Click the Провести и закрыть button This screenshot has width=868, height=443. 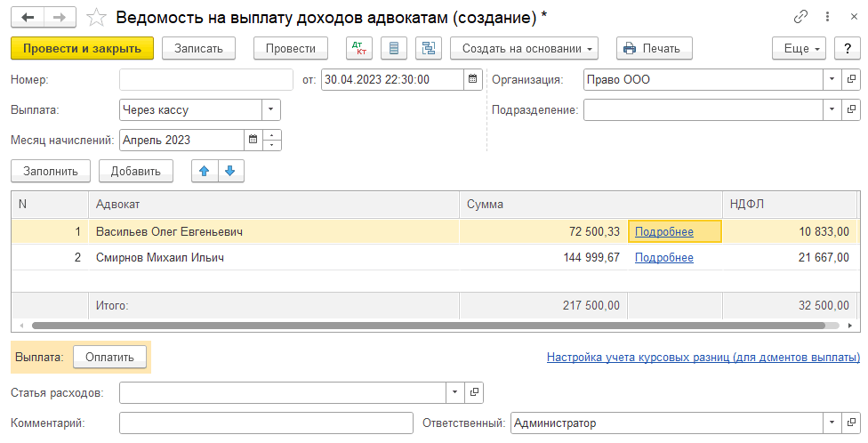82,48
